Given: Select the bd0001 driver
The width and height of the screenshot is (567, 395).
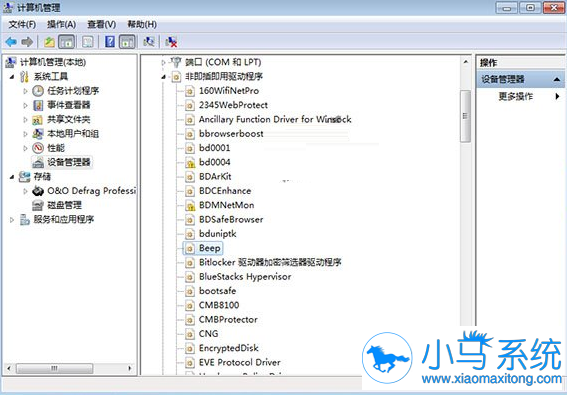Looking at the screenshot, I should click(214, 148).
